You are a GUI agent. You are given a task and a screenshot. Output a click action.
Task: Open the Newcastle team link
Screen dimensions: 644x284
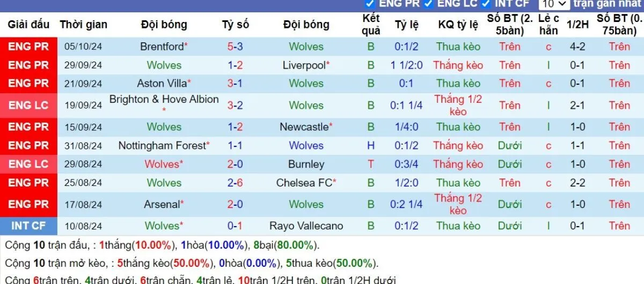pos(304,127)
